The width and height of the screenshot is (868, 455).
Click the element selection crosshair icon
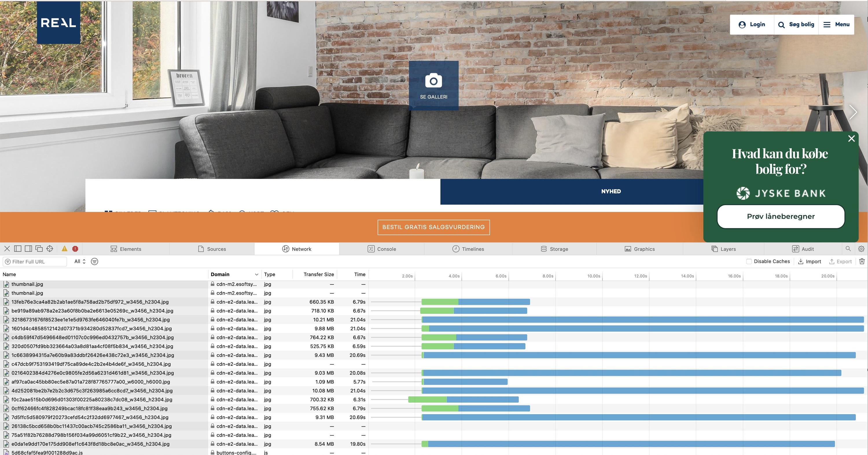tap(49, 249)
